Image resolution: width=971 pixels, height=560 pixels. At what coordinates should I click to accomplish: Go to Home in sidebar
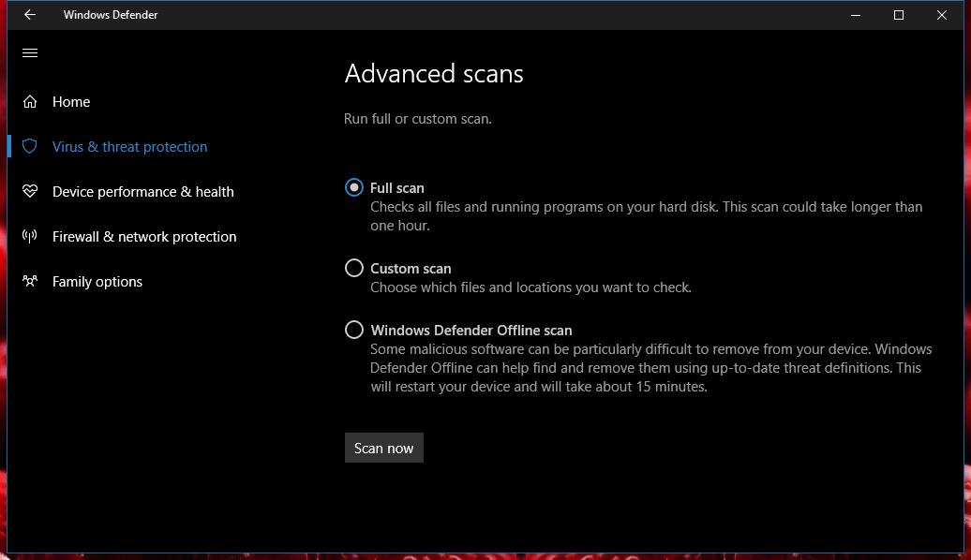[x=71, y=101]
